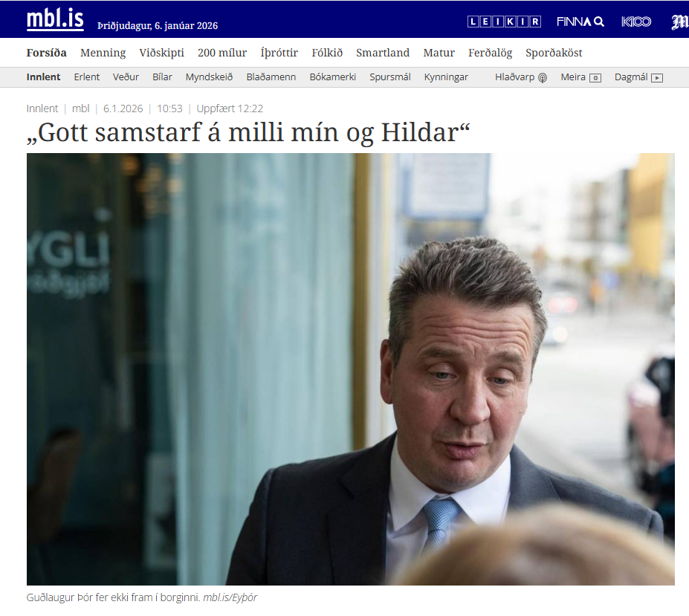Go to the Viðskipti section

click(x=162, y=53)
